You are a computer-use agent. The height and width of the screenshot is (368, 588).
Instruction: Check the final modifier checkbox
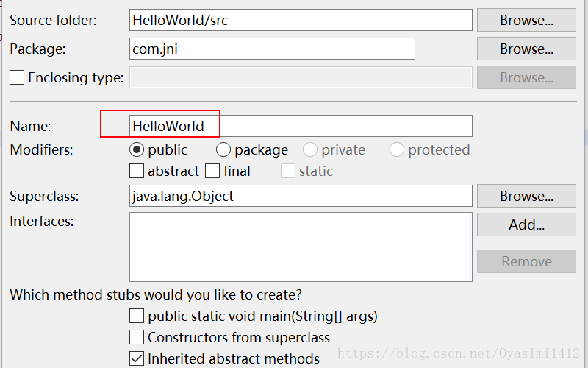point(212,171)
